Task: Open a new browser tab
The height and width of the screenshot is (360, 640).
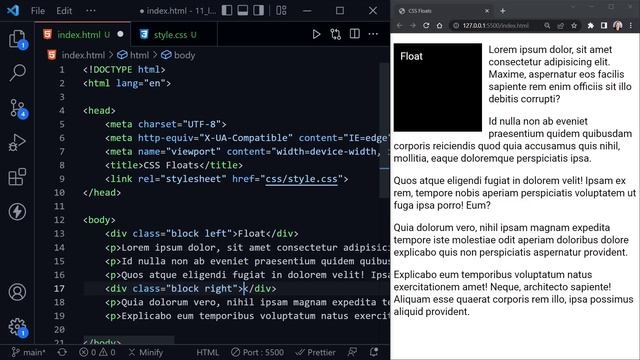Action: pos(503,11)
